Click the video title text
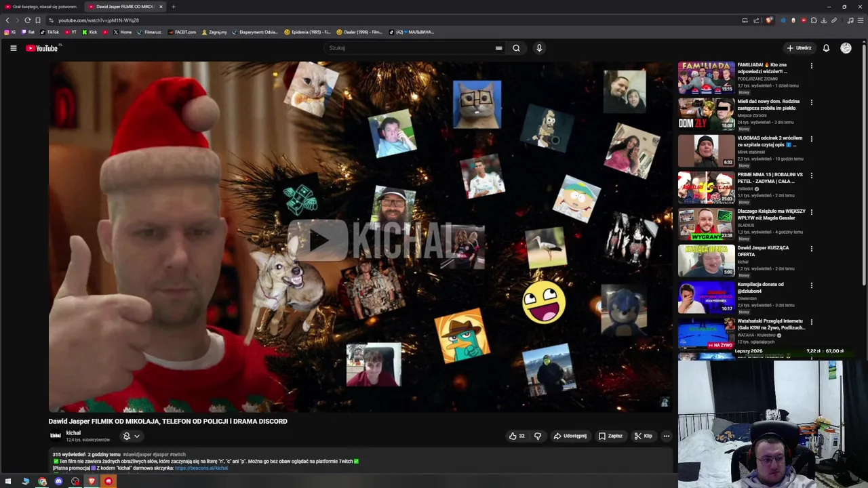Image resolution: width=868 pixels, height=488 pixels. tap(168, 421)
